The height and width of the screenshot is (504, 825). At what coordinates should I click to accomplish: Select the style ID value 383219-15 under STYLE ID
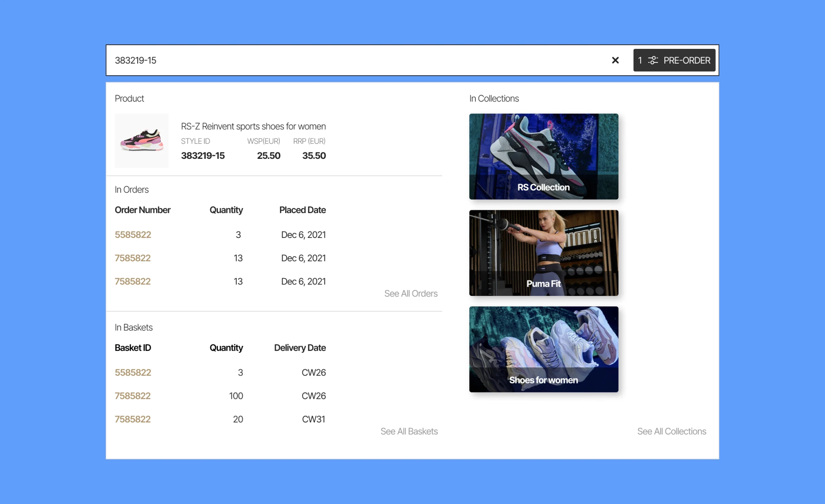pyautogui.click(x=203, y=156)
